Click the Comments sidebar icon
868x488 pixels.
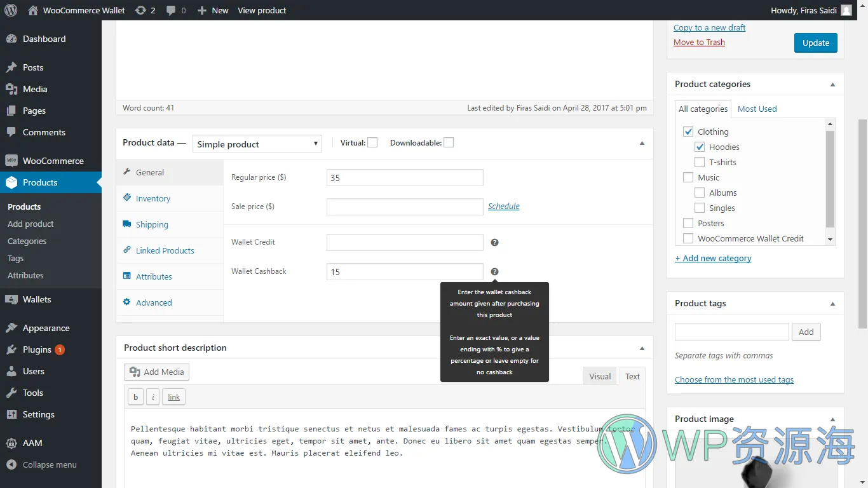pyautogui.click(x=11, y=132)
